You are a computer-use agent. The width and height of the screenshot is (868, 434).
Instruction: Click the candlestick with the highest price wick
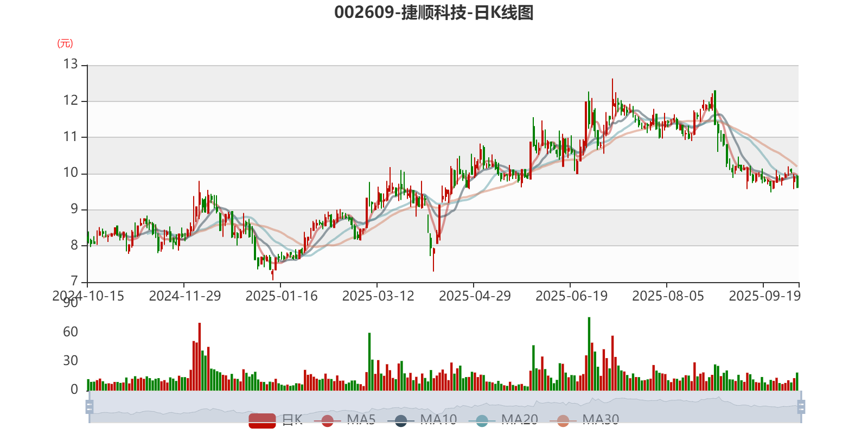(612, 99)
